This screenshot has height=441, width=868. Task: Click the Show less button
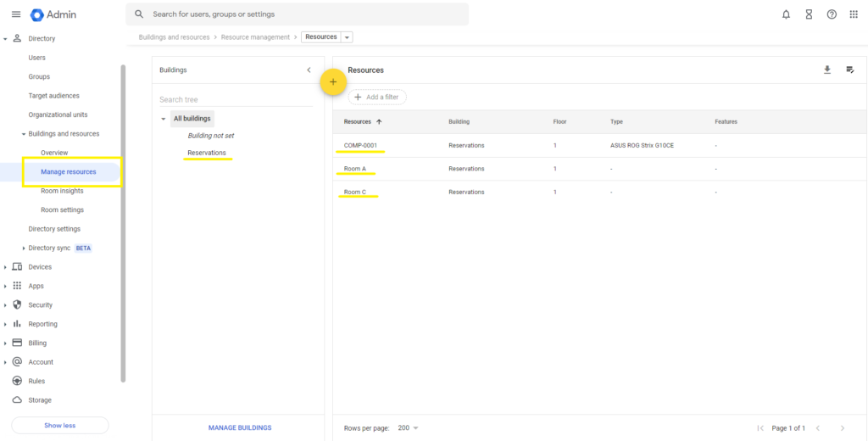click(59, 426)
